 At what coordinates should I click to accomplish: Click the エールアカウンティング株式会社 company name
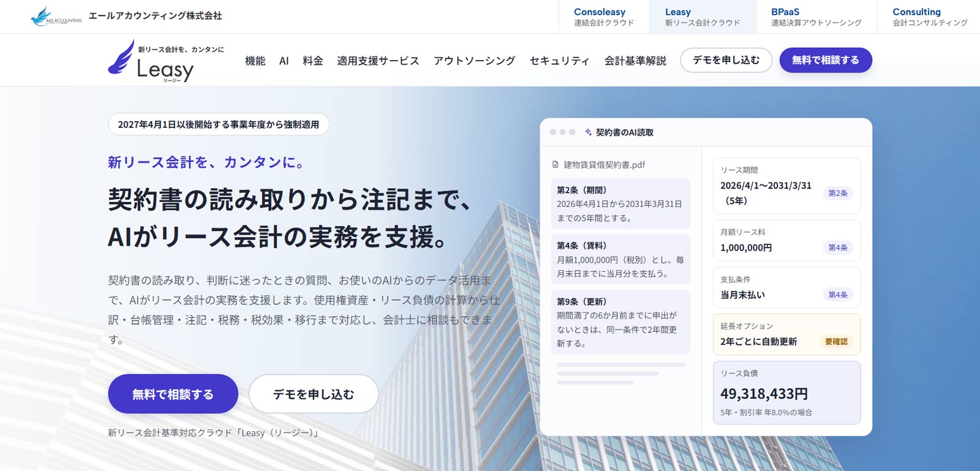pos(155,16)
